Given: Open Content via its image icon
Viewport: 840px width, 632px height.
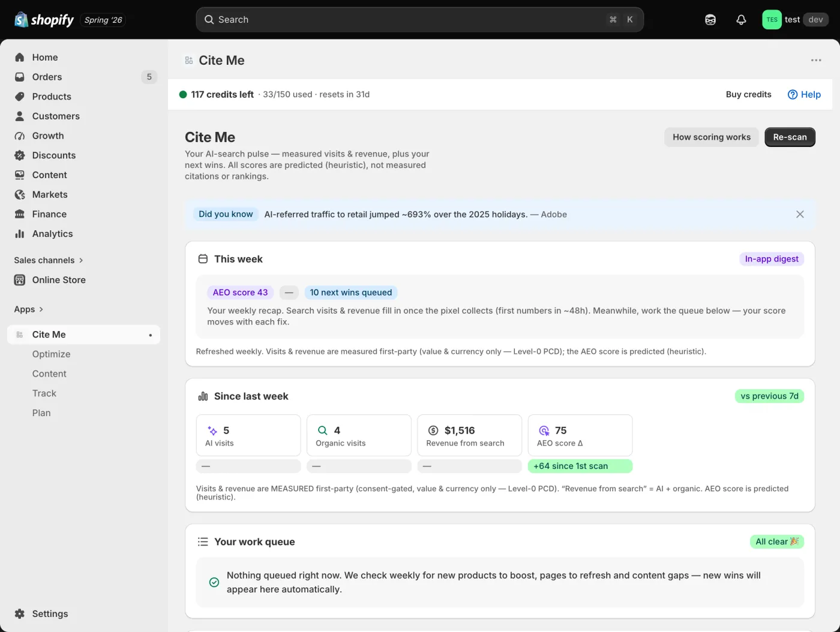Looking at the screenshot, I should coord(20,175).
